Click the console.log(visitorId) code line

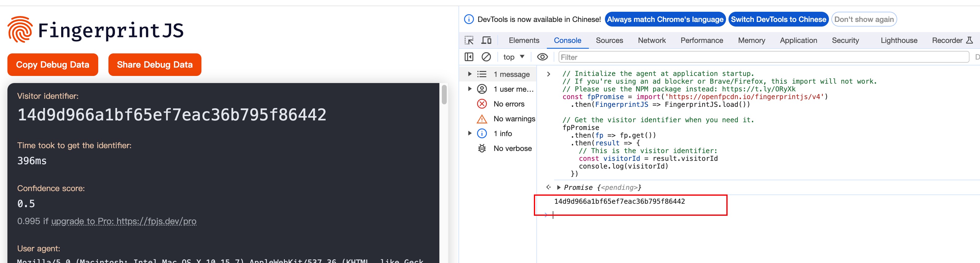(x=623, y=166)
